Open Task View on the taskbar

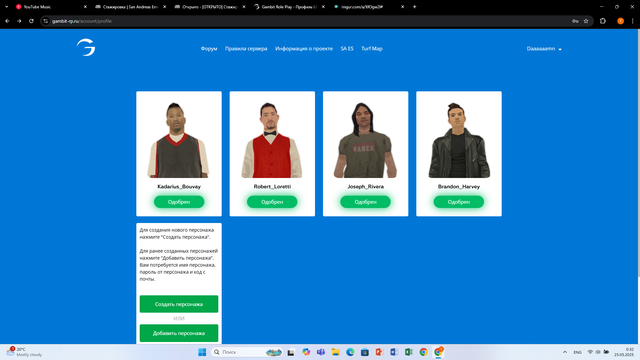(291, 352)
